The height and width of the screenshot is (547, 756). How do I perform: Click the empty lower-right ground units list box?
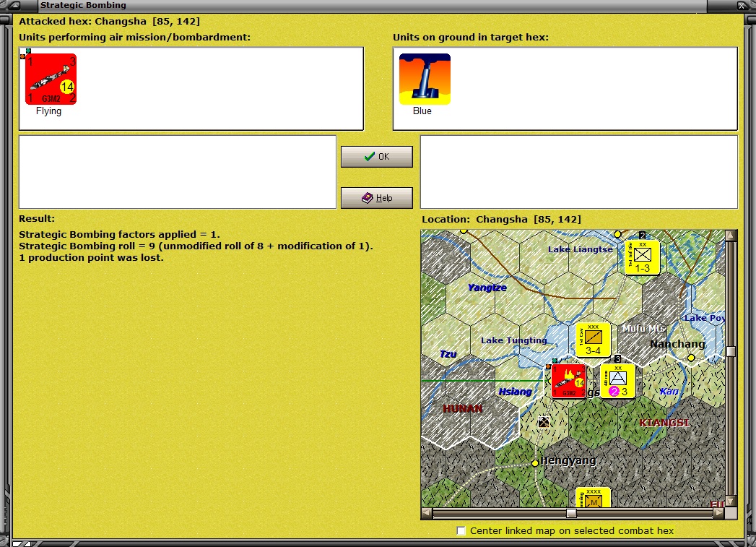579,172
